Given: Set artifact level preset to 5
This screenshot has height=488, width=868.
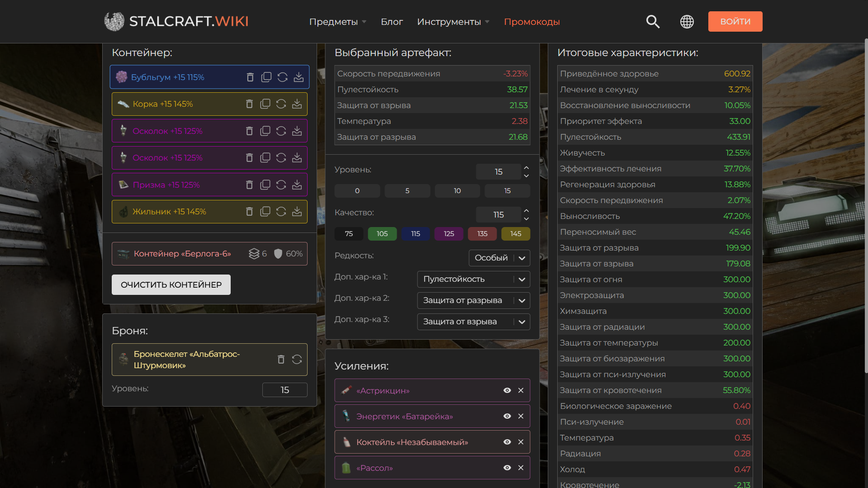Looking at the screenshot, I should (407, 191).
